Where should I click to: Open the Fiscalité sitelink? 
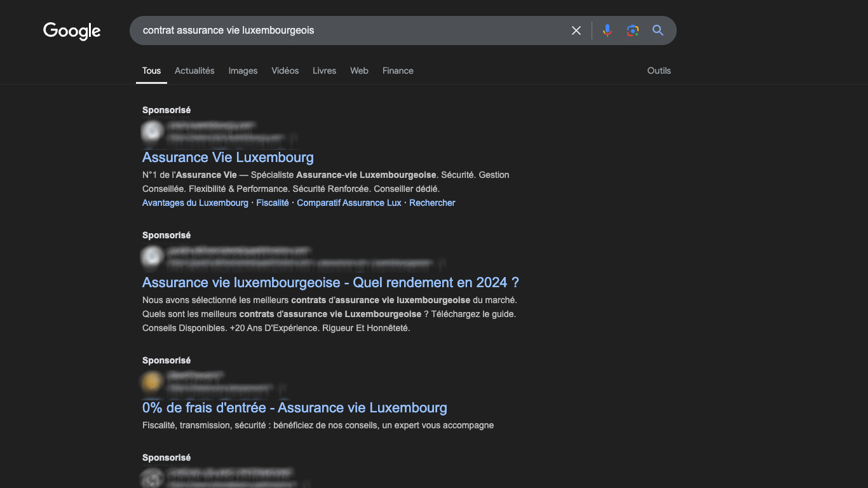point(273,203)
